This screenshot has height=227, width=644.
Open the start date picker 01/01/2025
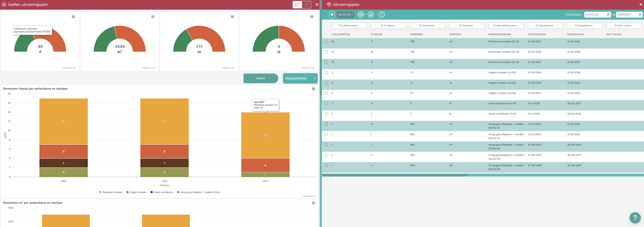point(597,15)
